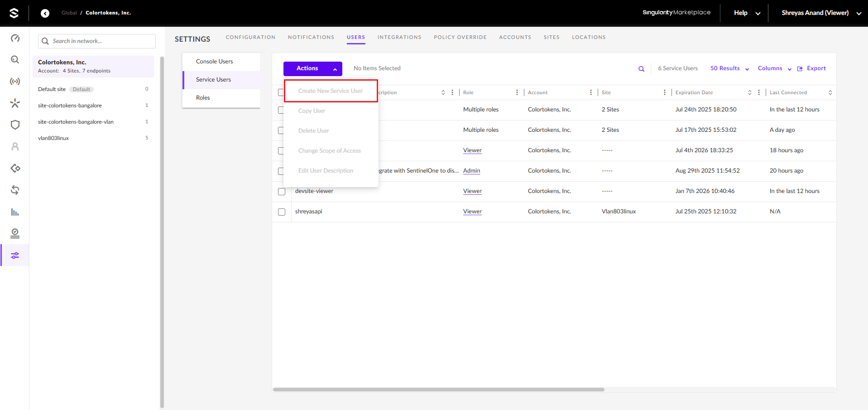Collapse the Actions dropdown button
The height and width of the screenshot is (410, 868).
pyautogui.click(x=312, y=68)
